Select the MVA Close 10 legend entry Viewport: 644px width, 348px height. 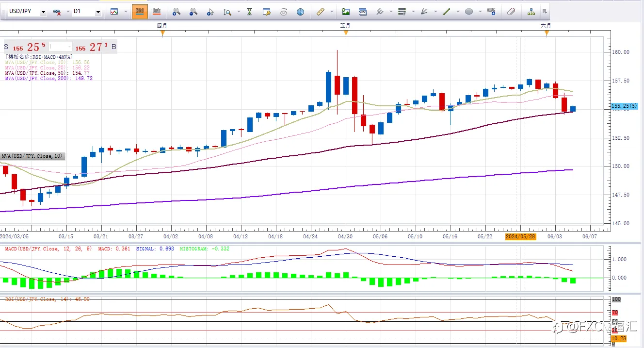(48, 63)
